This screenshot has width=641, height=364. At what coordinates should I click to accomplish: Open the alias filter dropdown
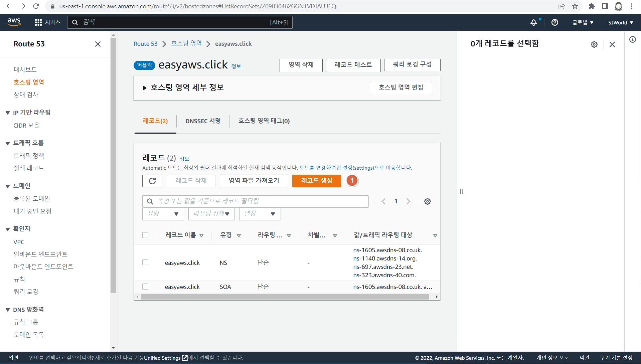[x=260, y=214]
